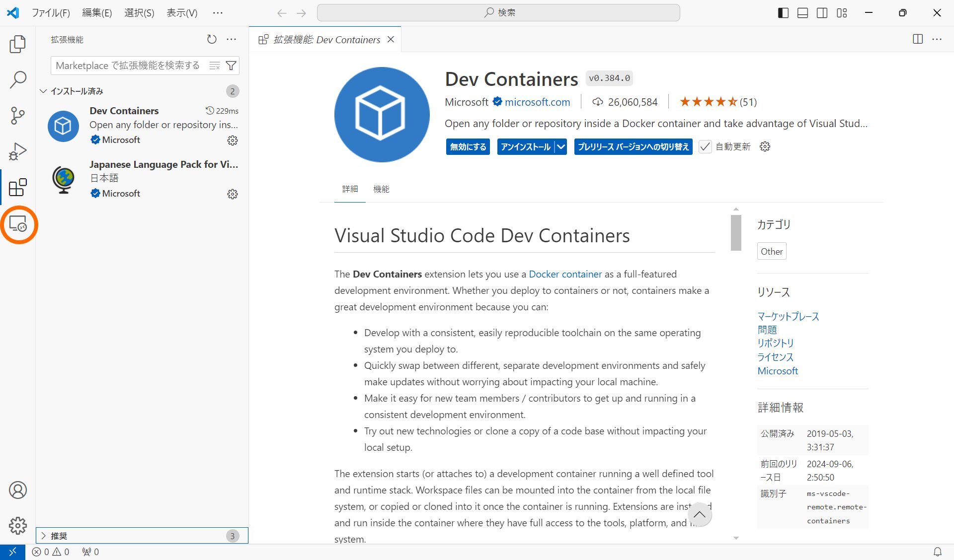
Task: Click the Search activity bar icon
Action: [x=18, y=80]
